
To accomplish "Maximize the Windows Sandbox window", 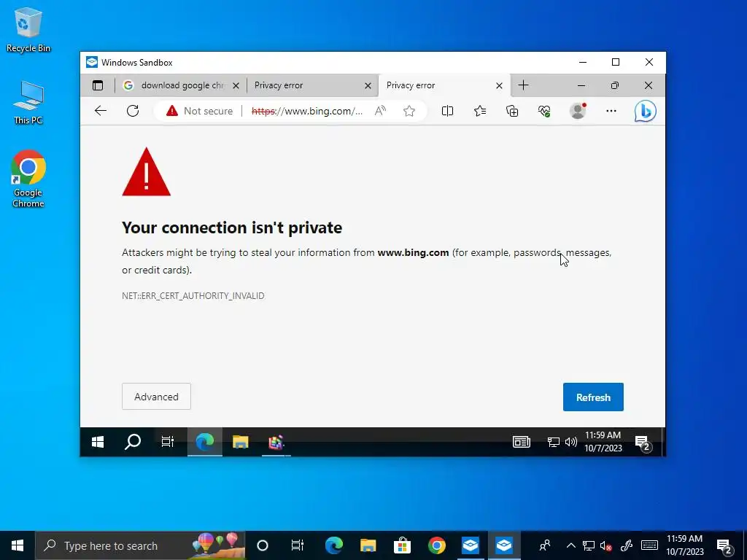I will [616, 63].
